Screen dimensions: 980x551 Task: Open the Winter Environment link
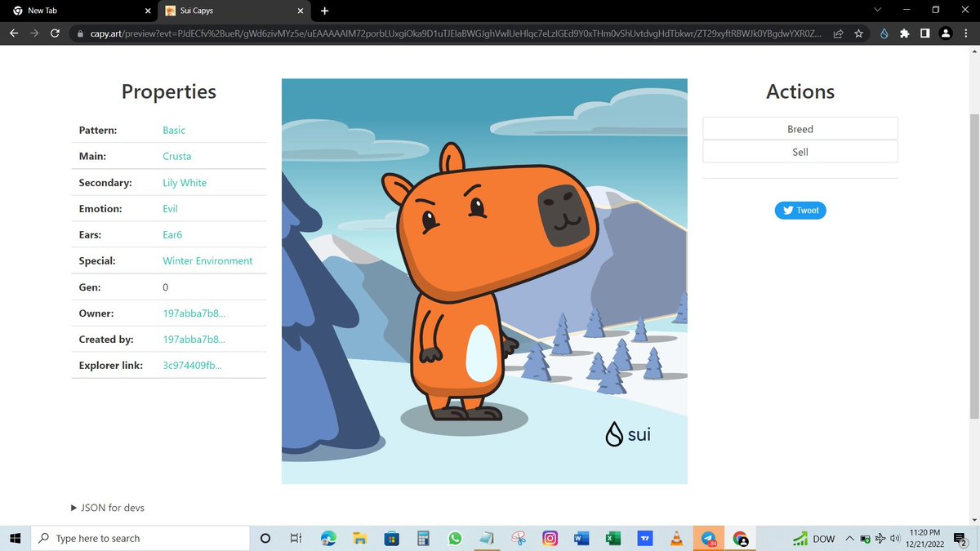(207, 261)
